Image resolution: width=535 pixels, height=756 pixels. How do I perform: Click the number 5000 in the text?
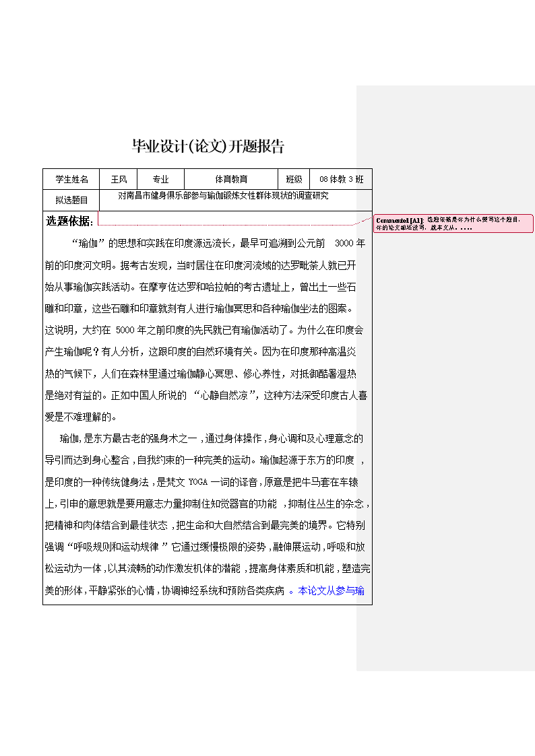(x=125, y=331)
